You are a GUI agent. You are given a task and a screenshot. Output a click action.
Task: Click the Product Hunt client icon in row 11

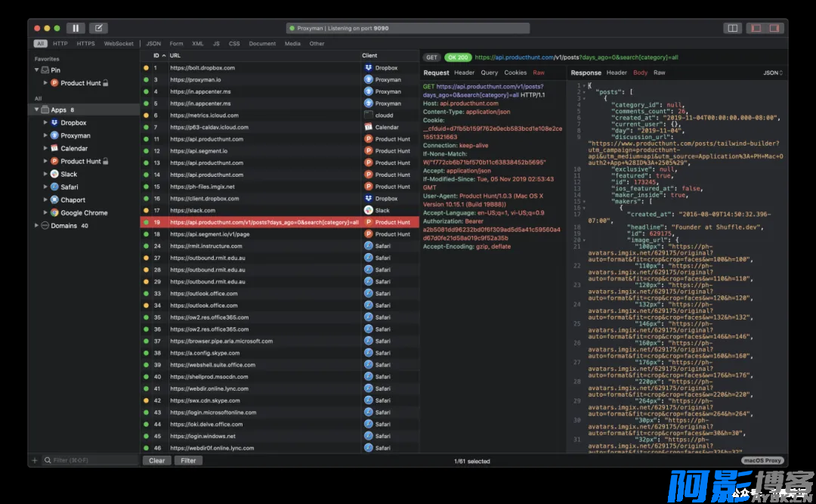[369, 139]
